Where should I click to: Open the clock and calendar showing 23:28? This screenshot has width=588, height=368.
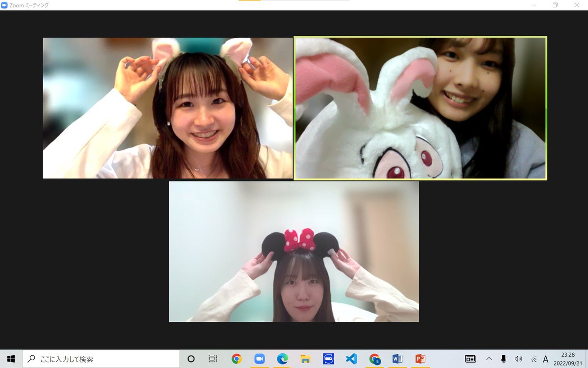[568, 359]
